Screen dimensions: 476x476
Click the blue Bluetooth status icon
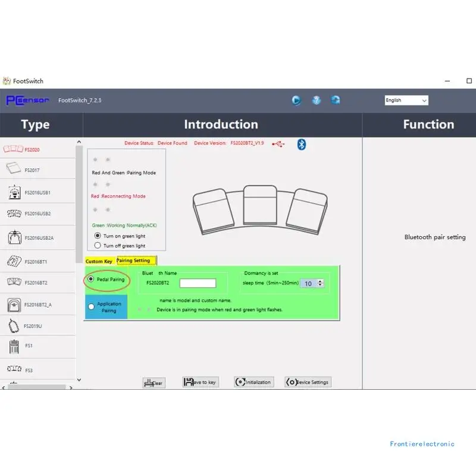(x=302, y=144)
